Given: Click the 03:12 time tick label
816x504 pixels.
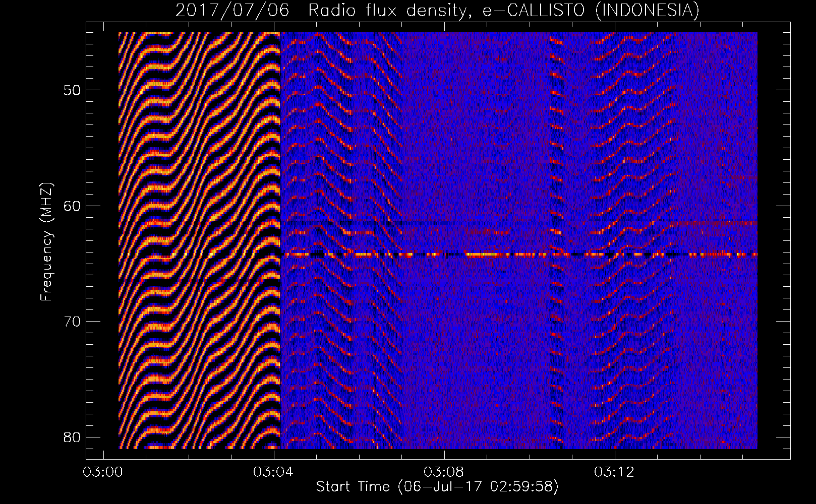Looking at the screenshot, I should point(615,472).
